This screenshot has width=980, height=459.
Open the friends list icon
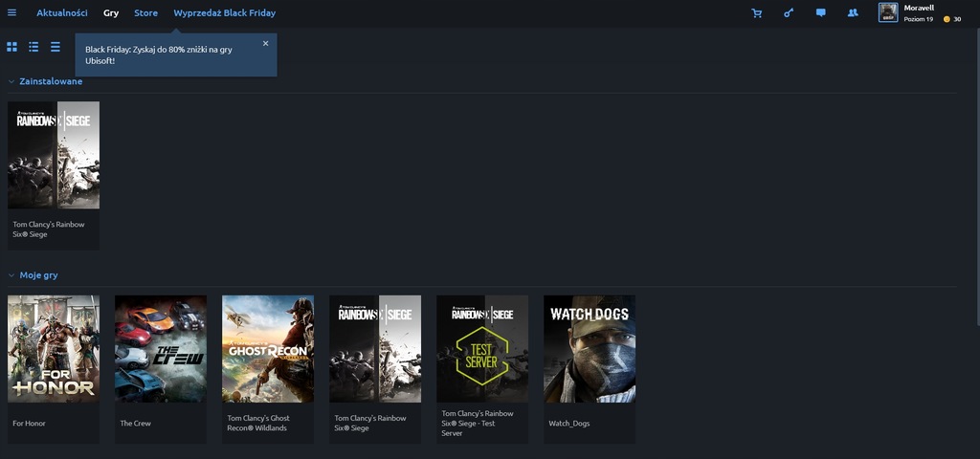point(853,13)
